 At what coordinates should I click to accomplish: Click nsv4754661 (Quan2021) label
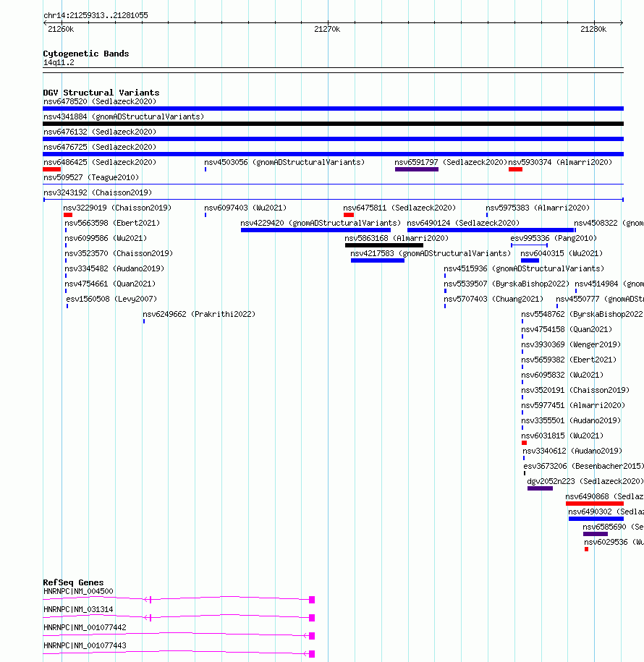pyautogui.click(x=110, y=284)
